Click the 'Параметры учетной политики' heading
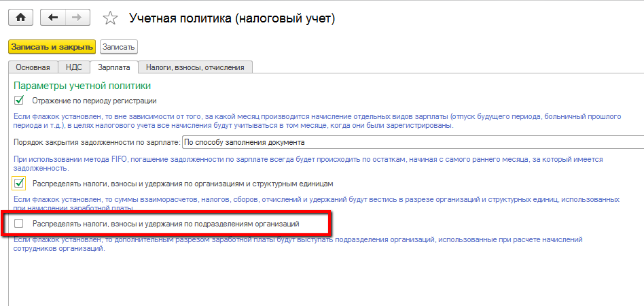644x306 pixels. point(82,86)
